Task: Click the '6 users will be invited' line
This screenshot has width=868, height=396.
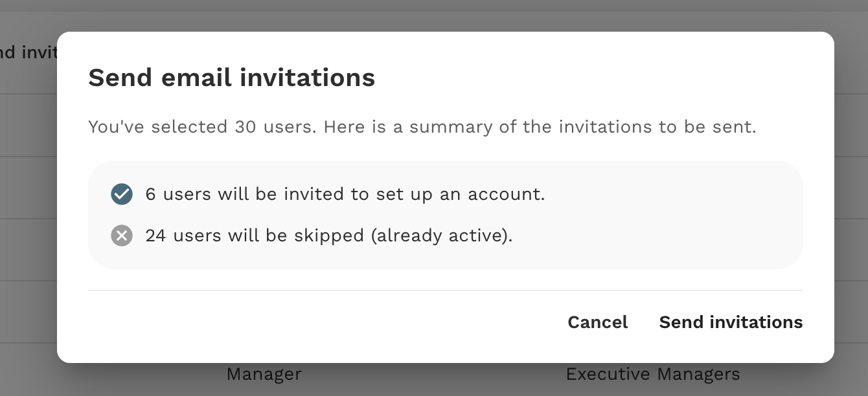Action: [x=345, y=194]
